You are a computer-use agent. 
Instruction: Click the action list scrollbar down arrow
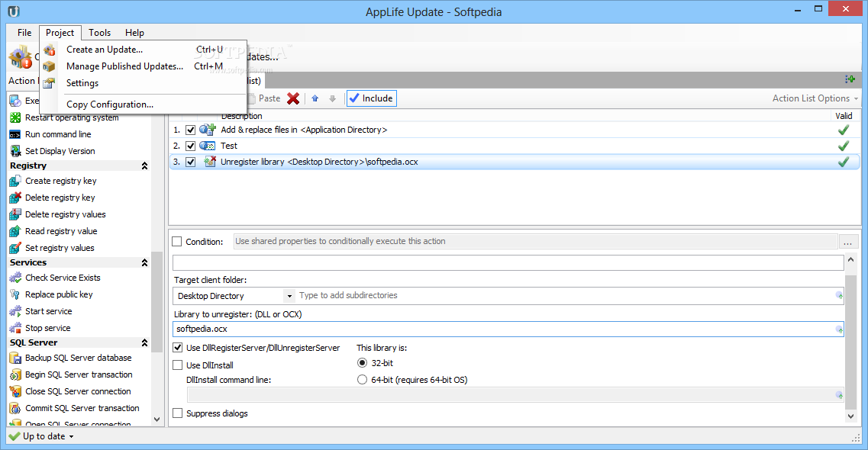tap(156, 419)
